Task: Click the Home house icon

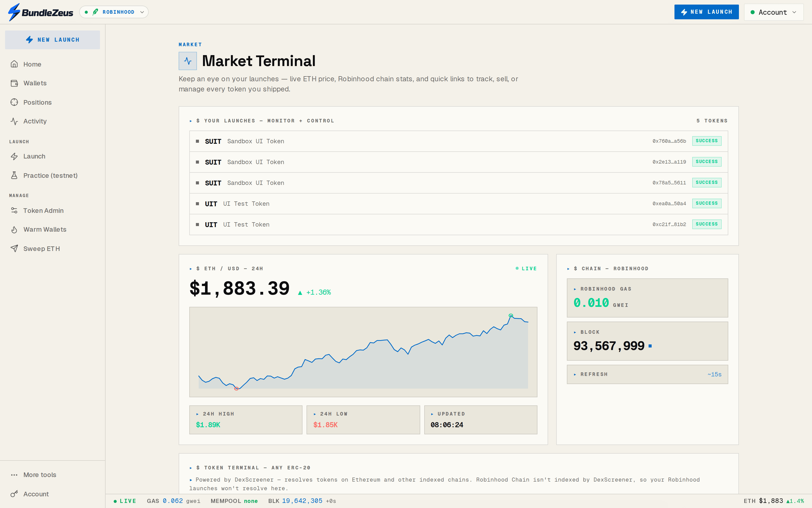Action: [14, 64]
